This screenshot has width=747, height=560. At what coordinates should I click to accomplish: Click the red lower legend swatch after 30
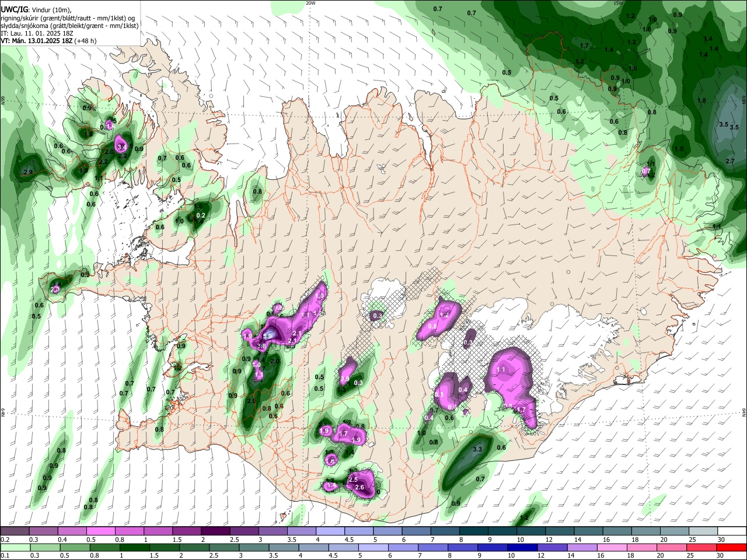[x=732, y=547]
